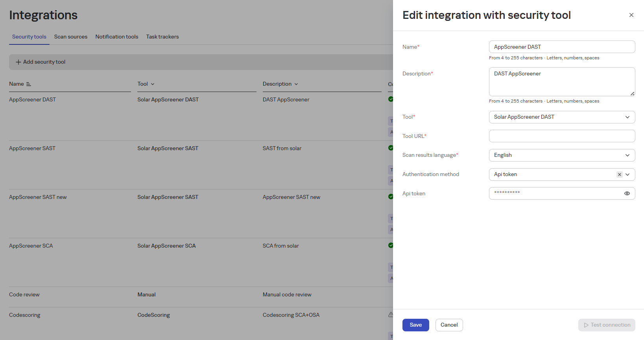Click the plus icon to add security tool
The width and height of the screenshot is (644, 340).
(18, 62)
